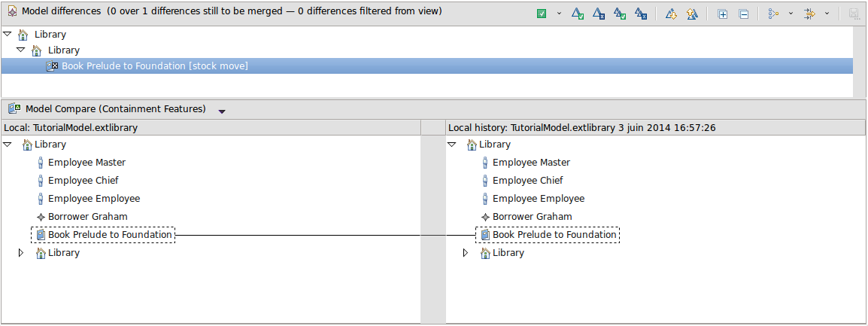868x326 pixels.
Task: Click the reject single change icon
Action: (x=599, y=14)
